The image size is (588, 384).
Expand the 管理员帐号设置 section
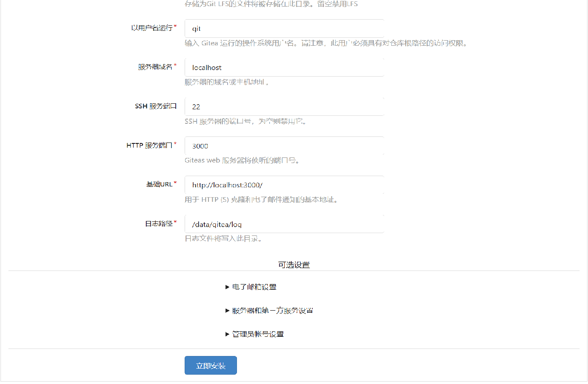click(x=258, y=334)
